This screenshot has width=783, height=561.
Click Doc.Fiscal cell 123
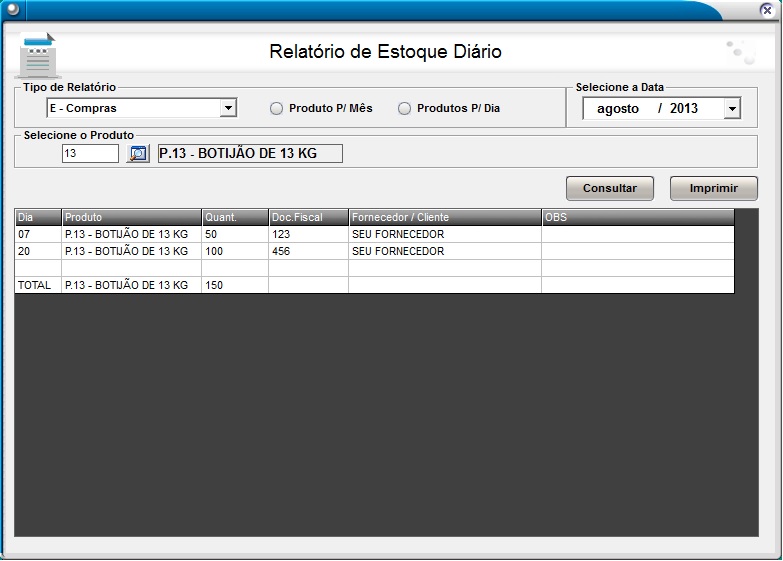coord(309,234)
